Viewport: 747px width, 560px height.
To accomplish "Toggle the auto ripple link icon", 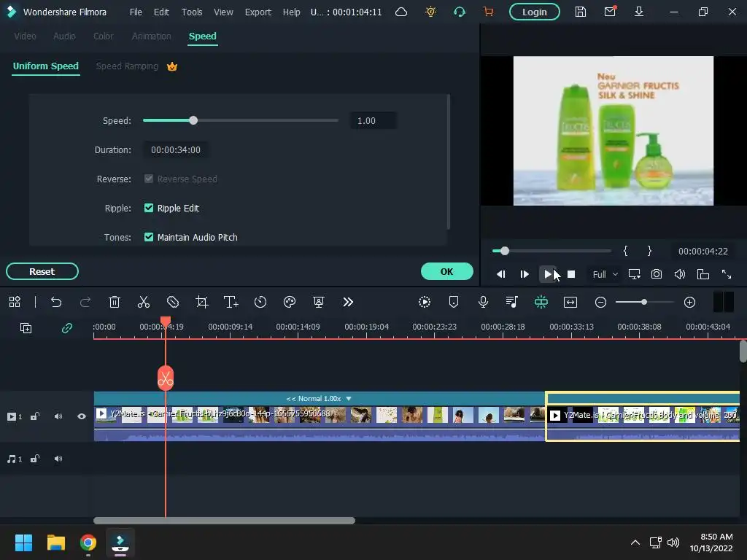I will [66, 328].
